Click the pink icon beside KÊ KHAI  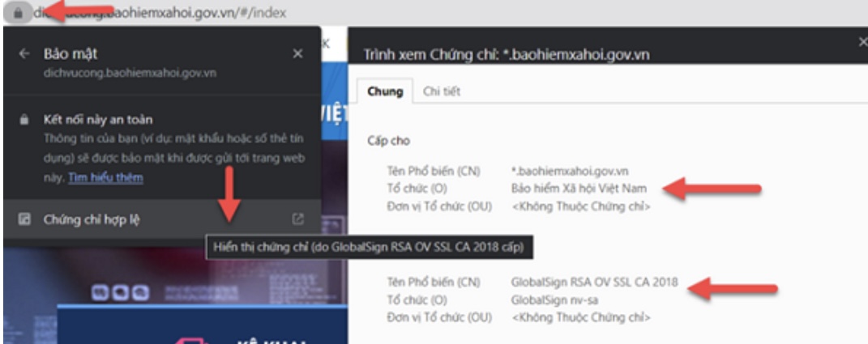[x=192, y=341]
